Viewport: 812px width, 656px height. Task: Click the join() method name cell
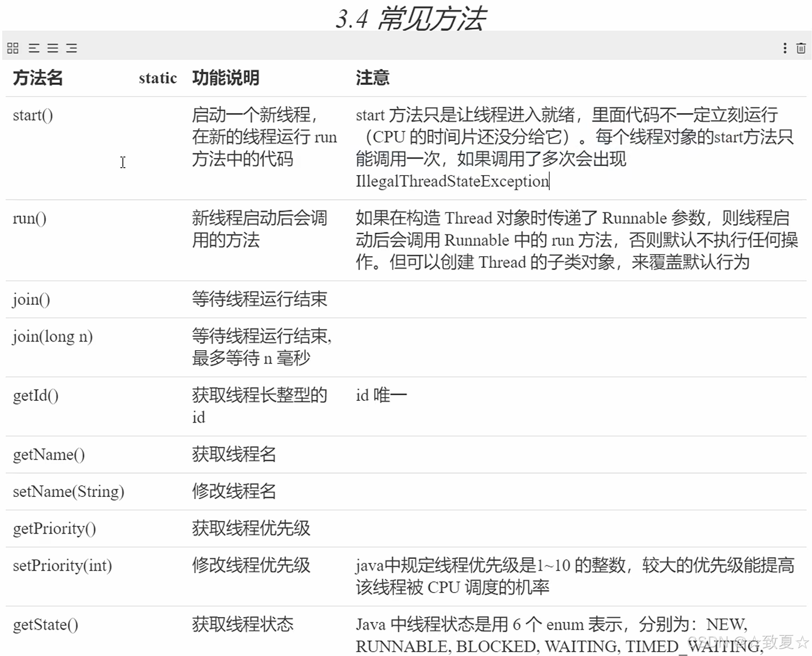tap(31, 299)
